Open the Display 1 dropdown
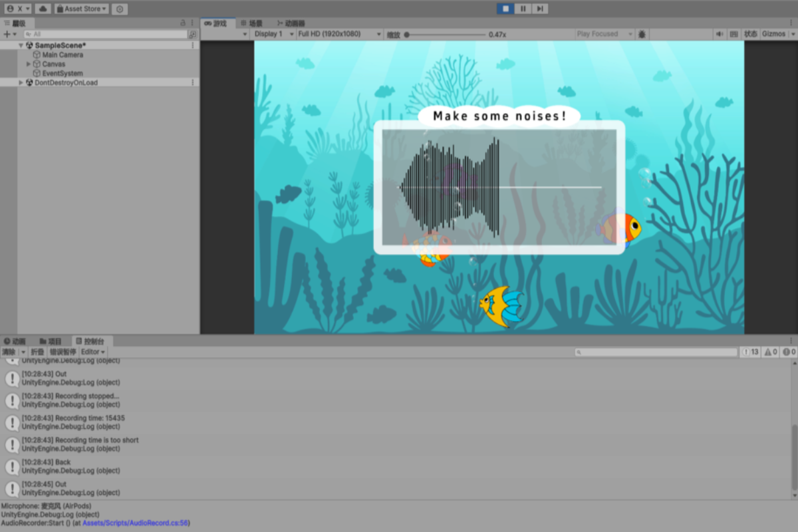The image size is (798, 532). coord(273,34)
